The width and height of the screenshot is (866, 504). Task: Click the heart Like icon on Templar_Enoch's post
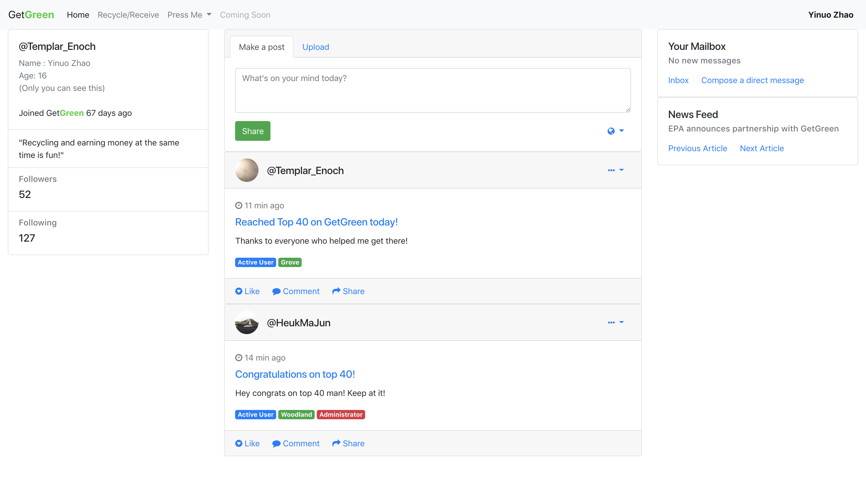(238, 291)
